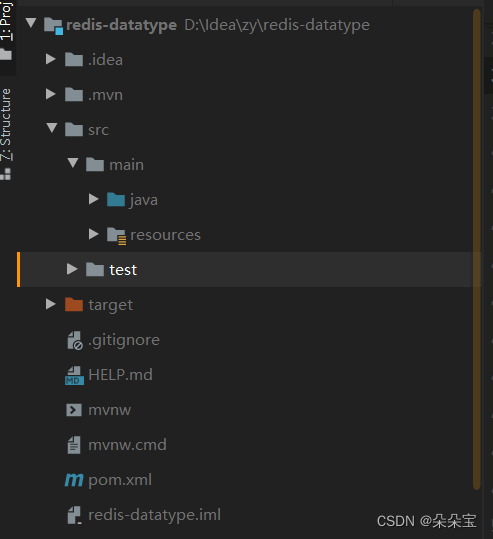The image size is (493, 539).
Task: Select the .gitignore file name
Action: [x=124, y=341]
